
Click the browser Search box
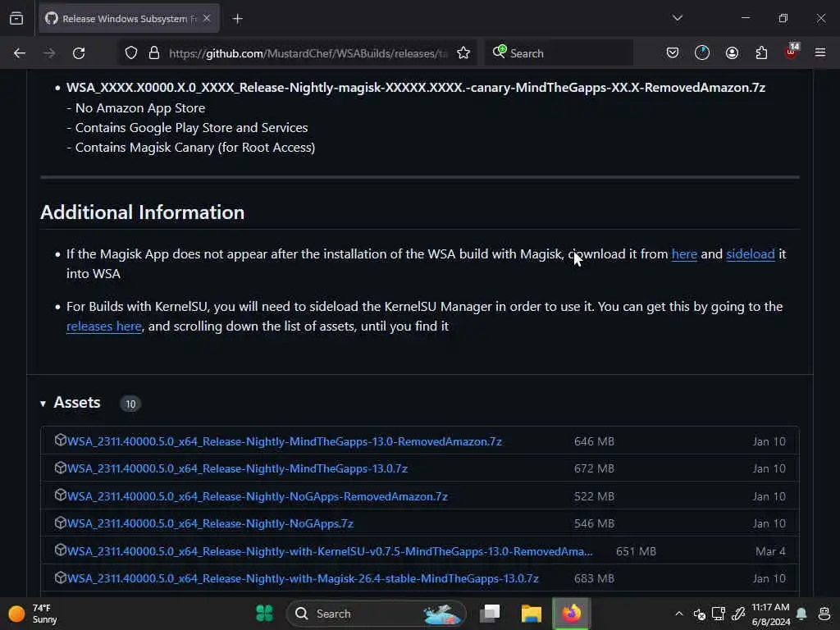pyautogui.click(x=559, y=53)
